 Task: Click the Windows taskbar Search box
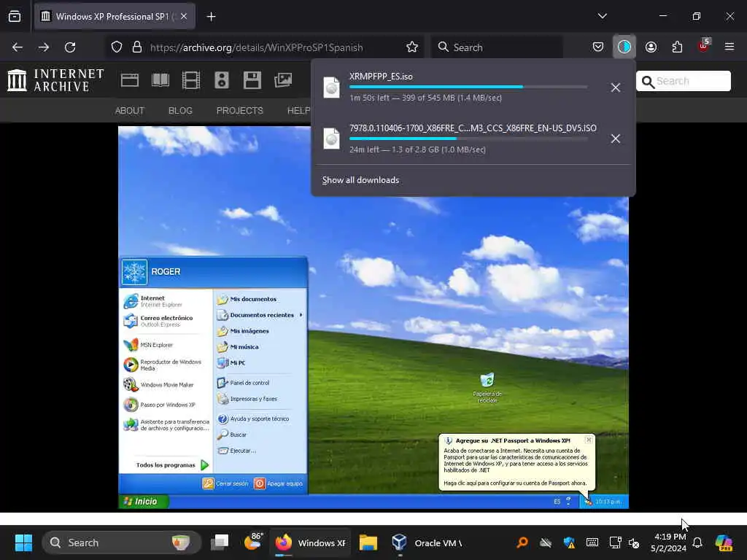coord(121,542)
